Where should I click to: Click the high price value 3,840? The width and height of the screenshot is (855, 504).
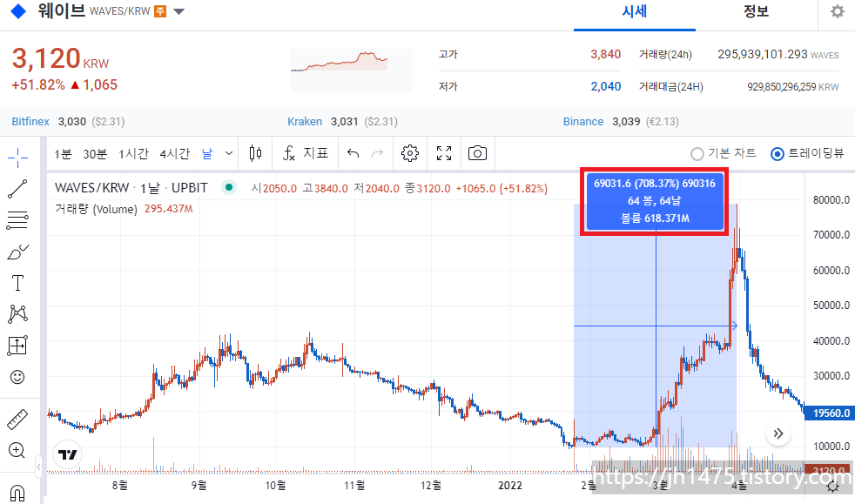[606, 54]
